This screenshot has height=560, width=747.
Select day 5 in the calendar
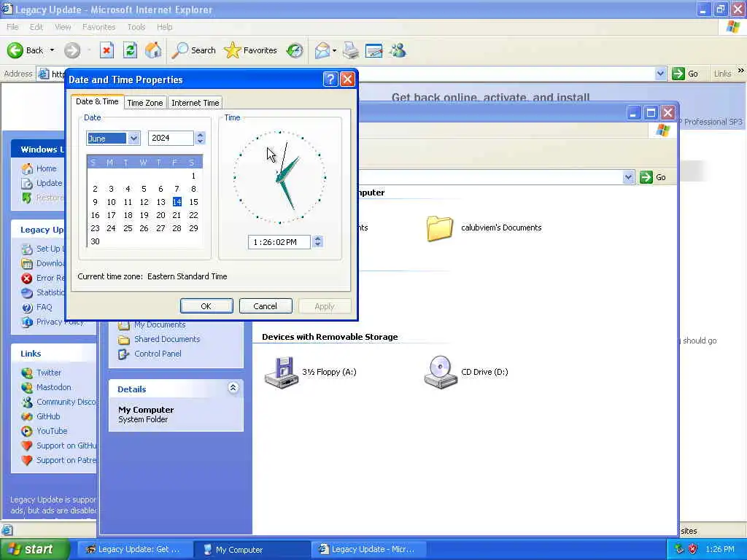[144, 189]
